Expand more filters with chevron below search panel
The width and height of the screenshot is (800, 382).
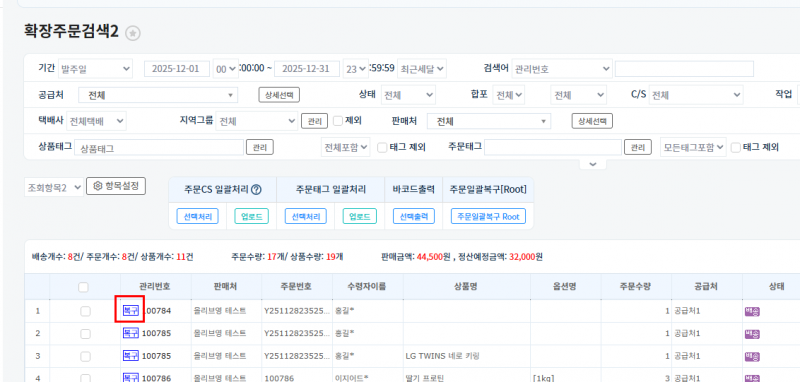coord(592,164)
